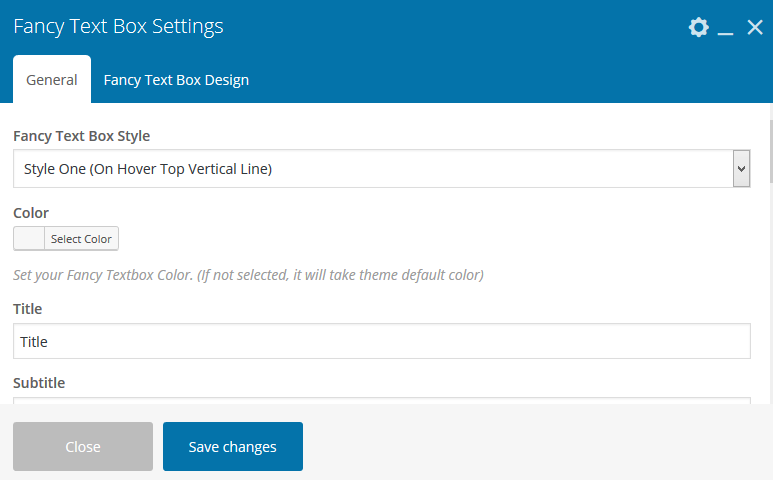
Task: Click the Save changes button
Action: pyautogui.click(x=233, y=446)
